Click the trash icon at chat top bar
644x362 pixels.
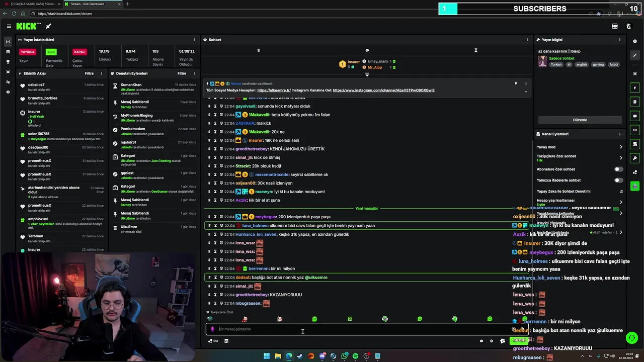259,50
